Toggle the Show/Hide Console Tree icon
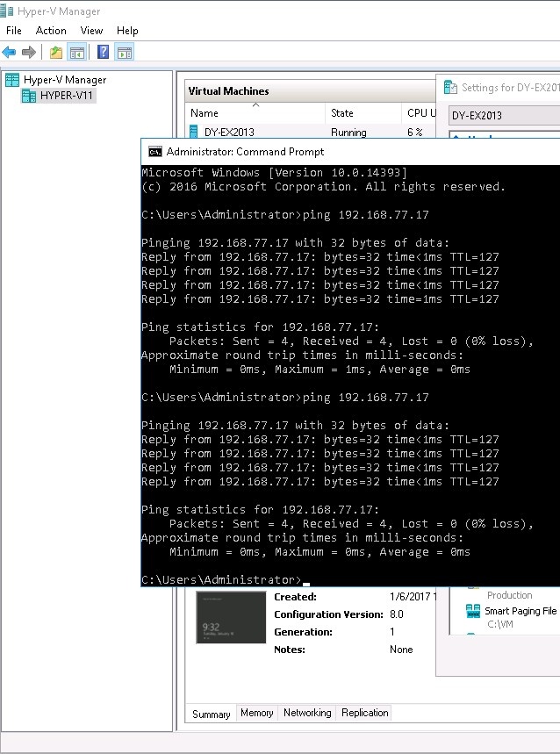This screenshot has width=560, height=754. point(77,52)
